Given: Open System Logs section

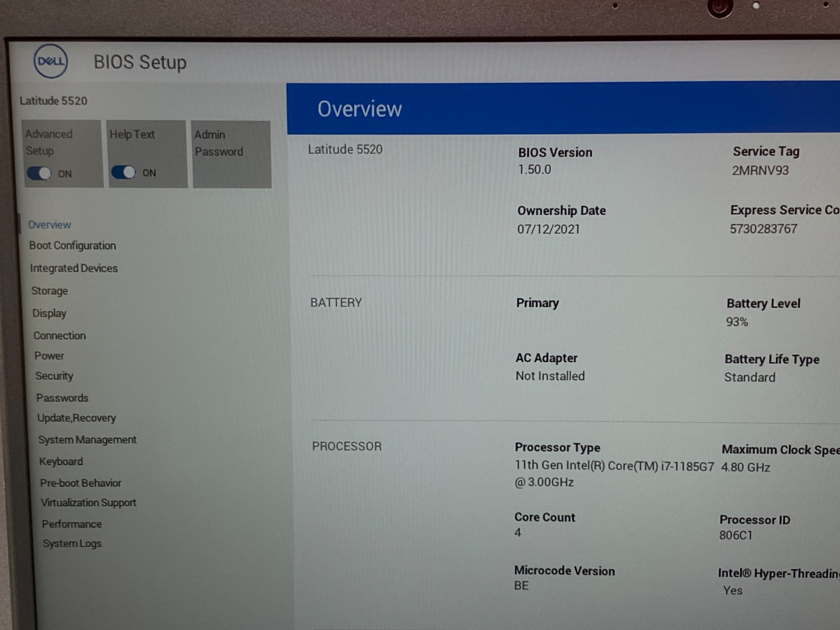Looking at the screenshot, I should 72,544.
